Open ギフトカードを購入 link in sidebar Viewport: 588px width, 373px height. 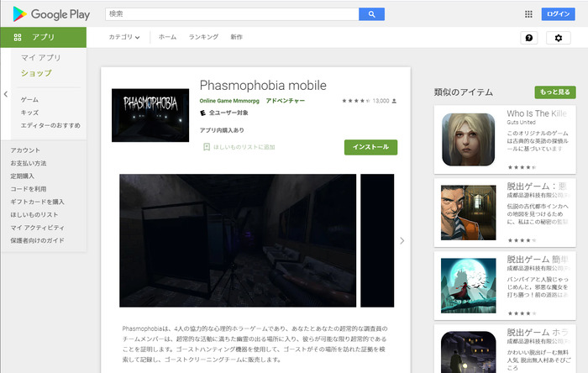38,202
